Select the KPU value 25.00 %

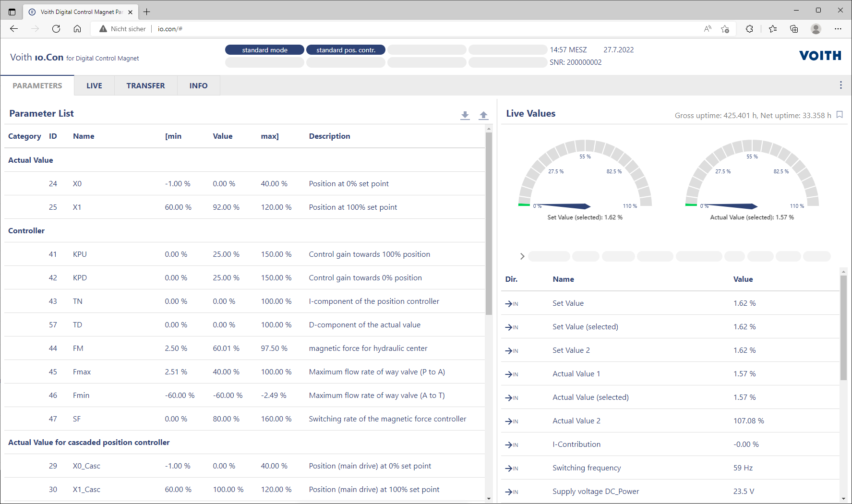pyautogui.click(x=226, y=254)
